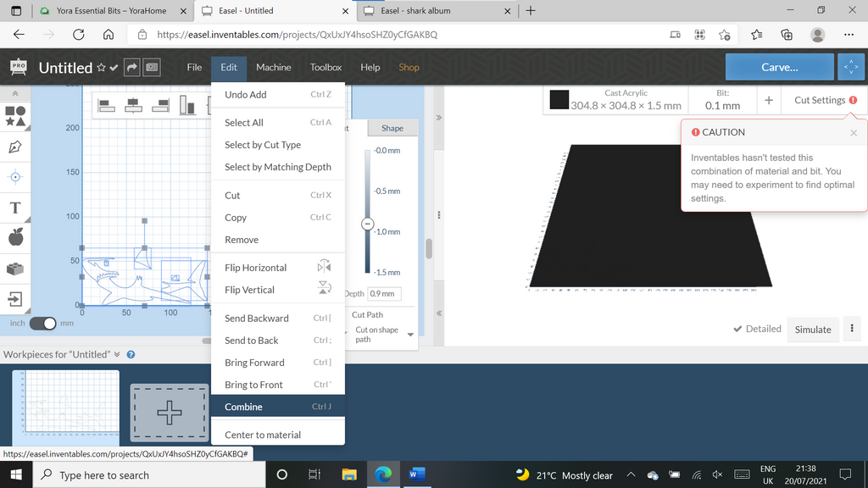
Task: Open the Shop link
Action: pos(409,67)
